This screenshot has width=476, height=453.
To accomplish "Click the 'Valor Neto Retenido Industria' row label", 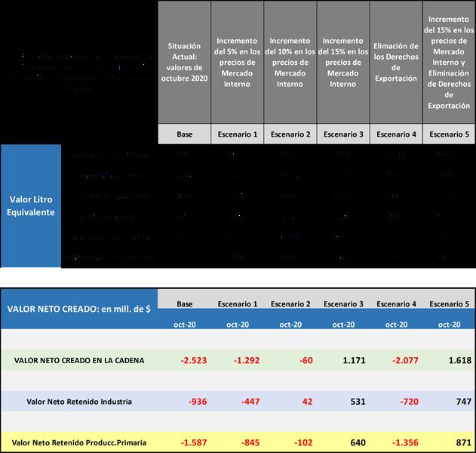I will [x=79, y=401].
